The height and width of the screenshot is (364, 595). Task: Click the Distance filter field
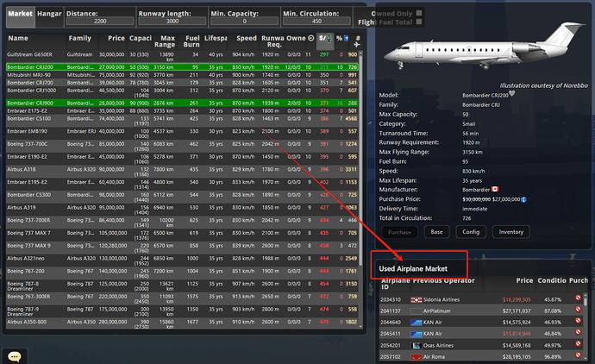[100, 22]
